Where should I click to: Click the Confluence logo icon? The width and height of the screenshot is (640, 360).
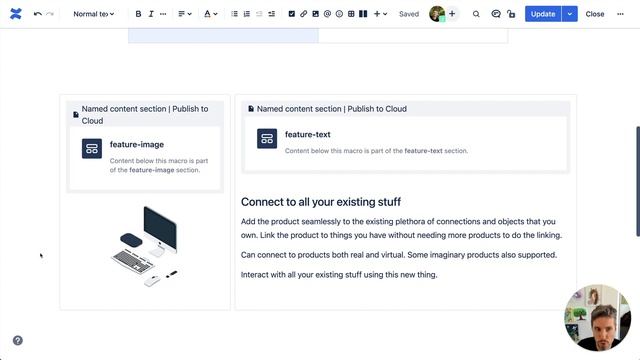[x=16, y=14]
